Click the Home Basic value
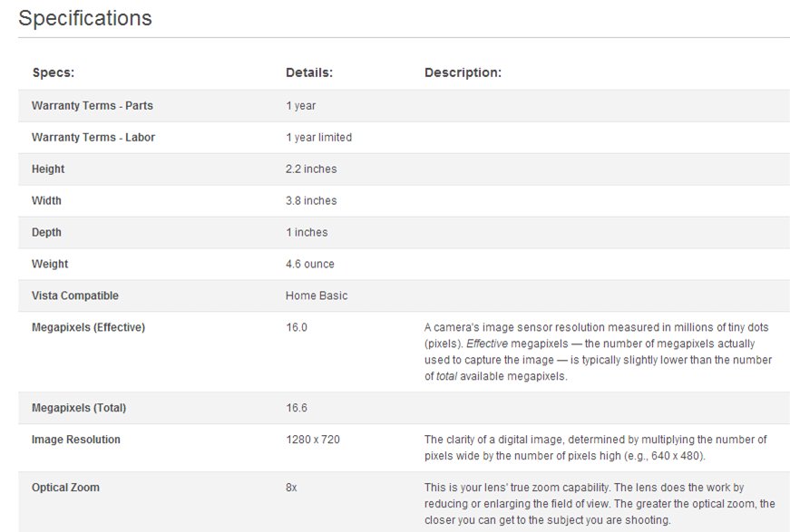790x532 pixels. tap(317, 296)
